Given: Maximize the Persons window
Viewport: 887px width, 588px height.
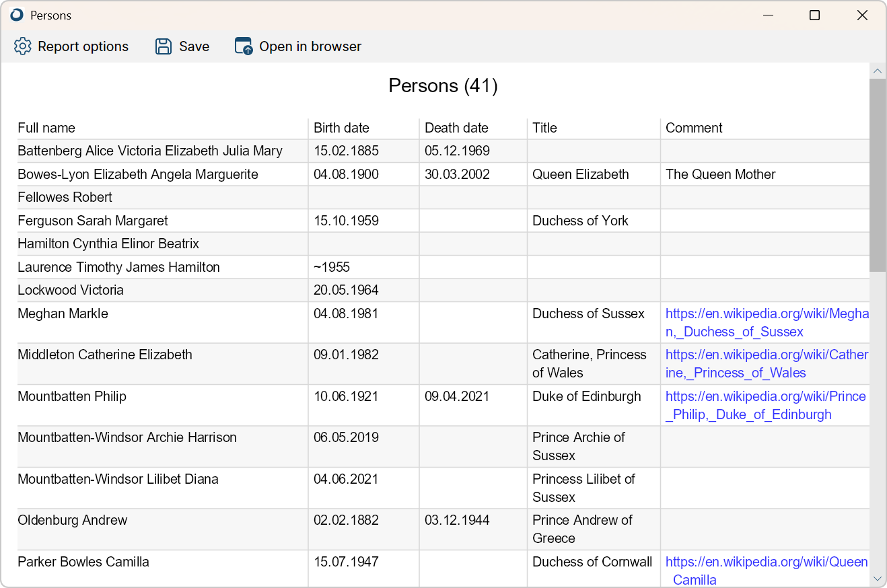Looking at the screenshot, I should [814, 15].
